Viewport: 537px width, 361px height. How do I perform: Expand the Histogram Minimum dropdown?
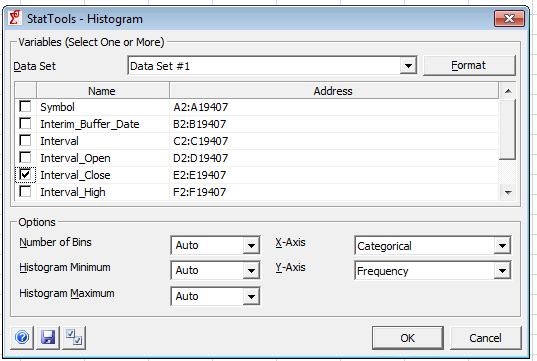(x=251, y=271)
